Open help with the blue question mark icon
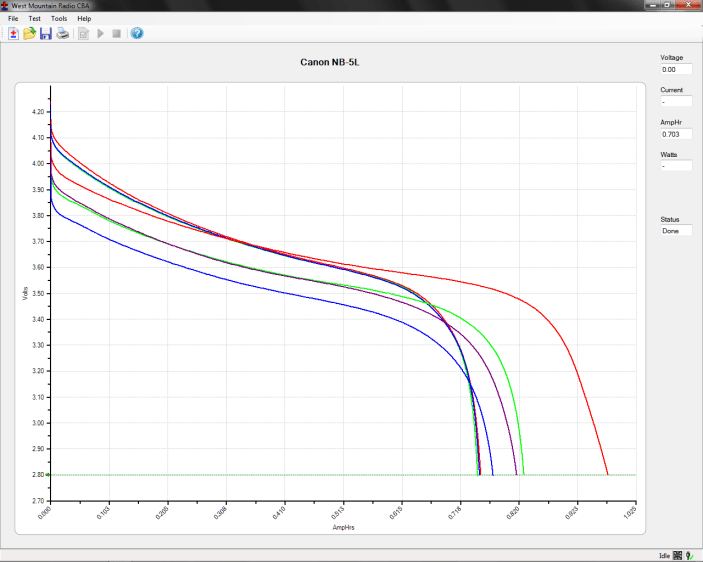This screenshot has height=562, width=703. pyautogui.click(x=137, y=33)
